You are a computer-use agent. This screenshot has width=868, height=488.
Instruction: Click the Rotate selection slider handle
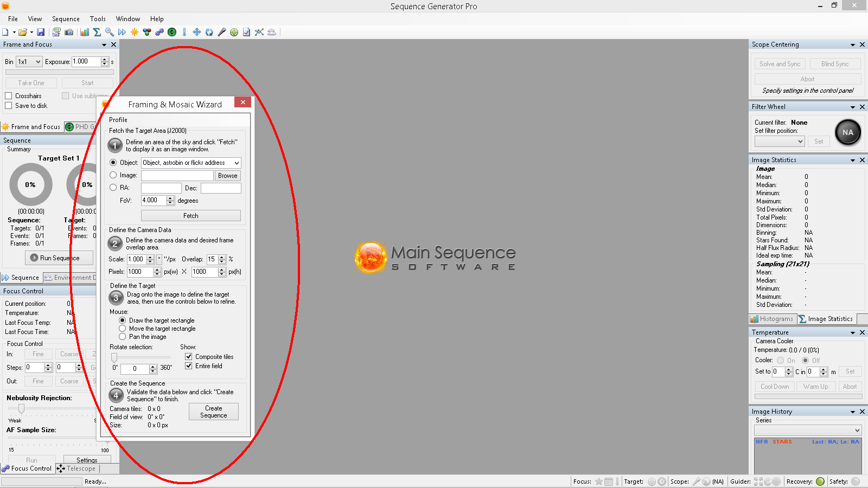pos(114,357)
